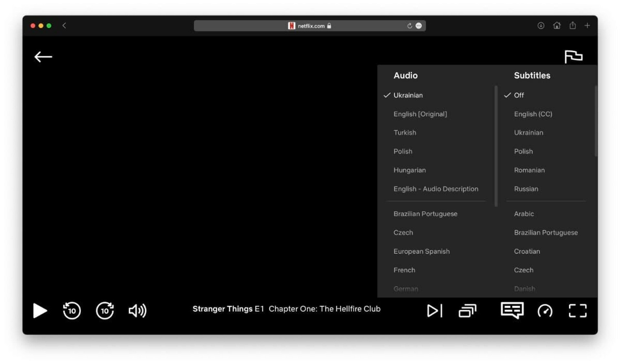
Task: Click the netflix.com address field
Action: pyautogui.click(x=309, y=26)
